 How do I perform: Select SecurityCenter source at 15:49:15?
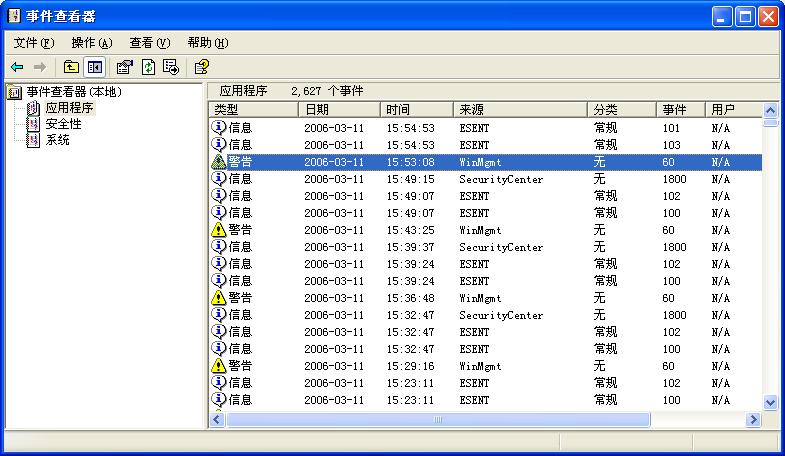(x=501, y=179)
